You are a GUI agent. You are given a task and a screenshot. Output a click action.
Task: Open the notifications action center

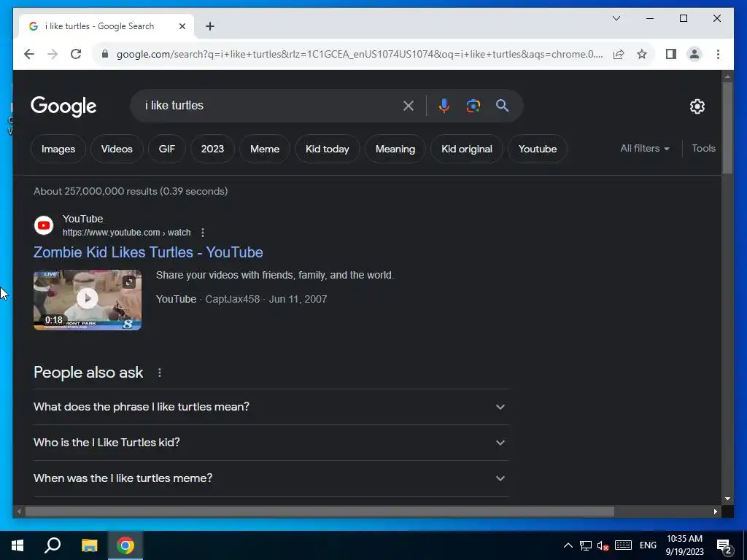tap(724, 547)
